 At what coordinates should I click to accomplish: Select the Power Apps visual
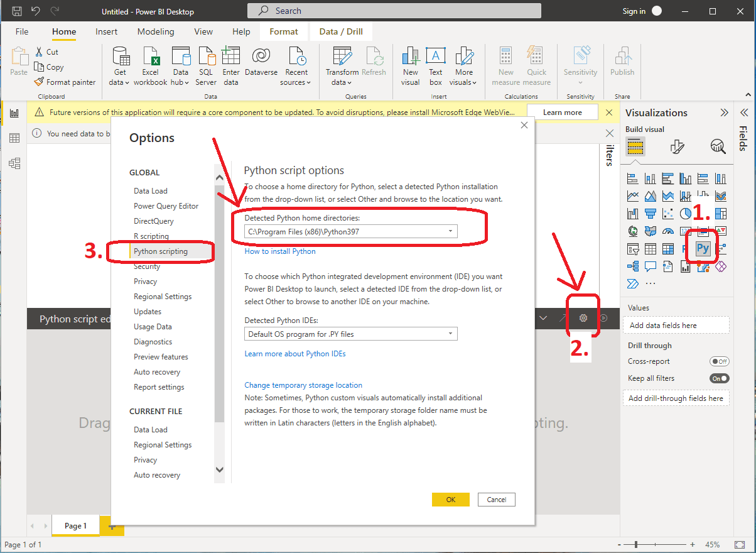click(720, 266)
